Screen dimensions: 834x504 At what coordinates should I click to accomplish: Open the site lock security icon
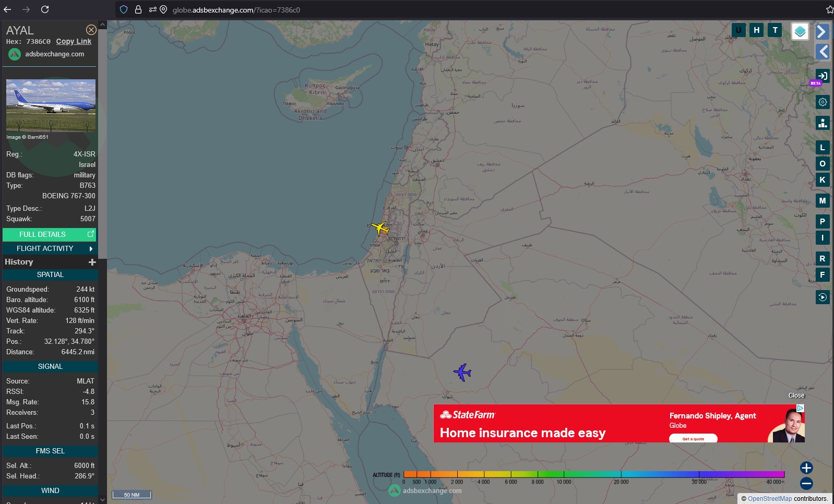[138, 9]
